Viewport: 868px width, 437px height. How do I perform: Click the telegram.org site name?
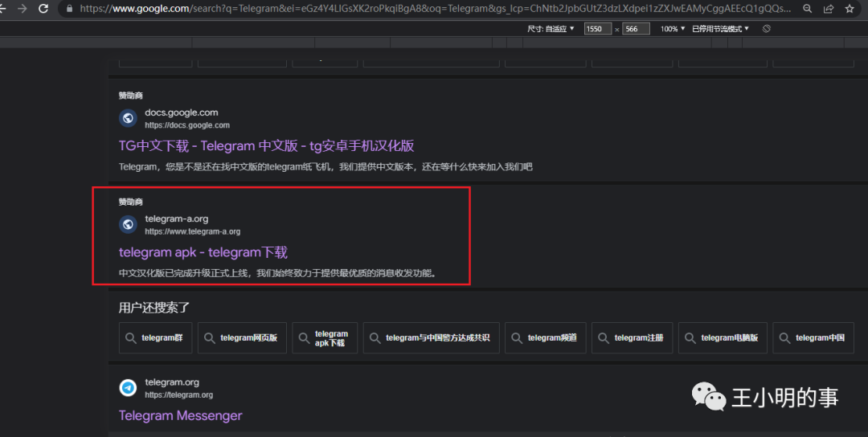(172, 382)
